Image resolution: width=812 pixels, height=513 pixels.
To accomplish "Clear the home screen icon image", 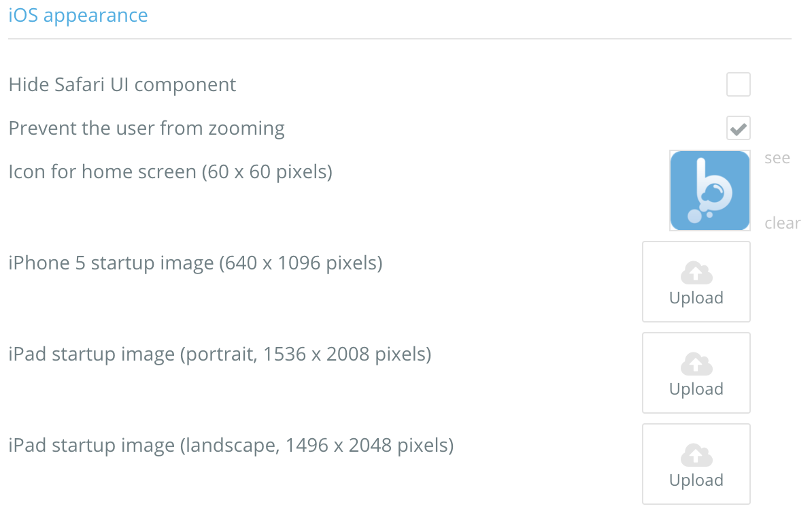I will pos(782,223).
